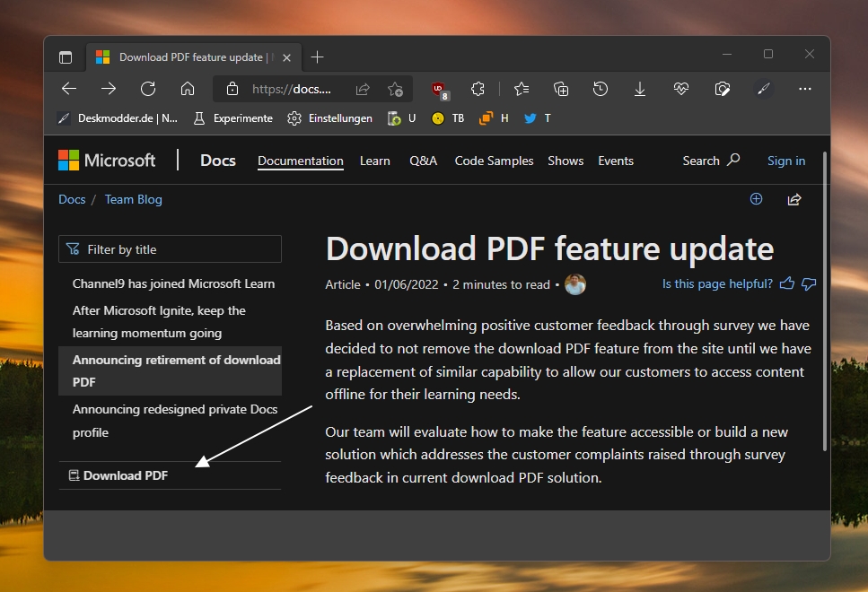The width and height of the screenshot is (868, 592).
Task: Go back with the back arrow
Action: click(69, 89)
